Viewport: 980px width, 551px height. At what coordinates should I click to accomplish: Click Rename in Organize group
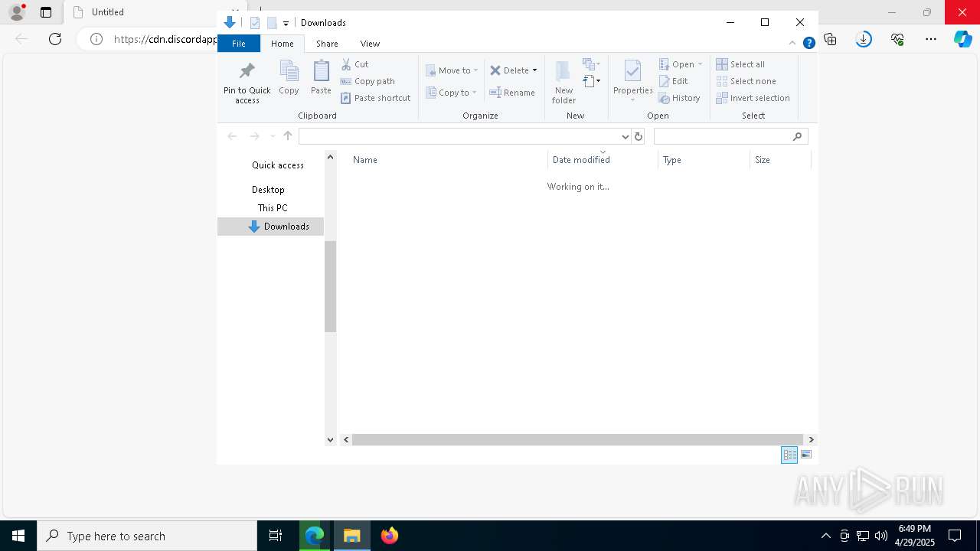click(x=512, y=93)
